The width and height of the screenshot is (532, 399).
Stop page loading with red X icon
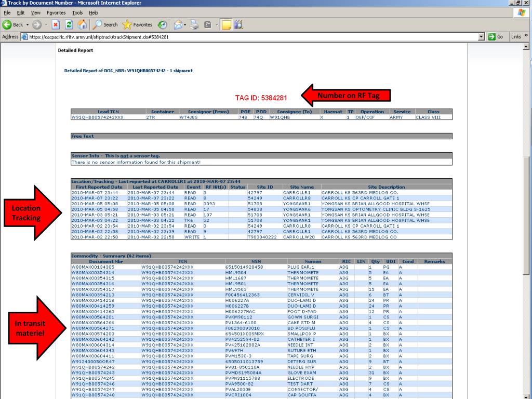[x=56, y=25]
